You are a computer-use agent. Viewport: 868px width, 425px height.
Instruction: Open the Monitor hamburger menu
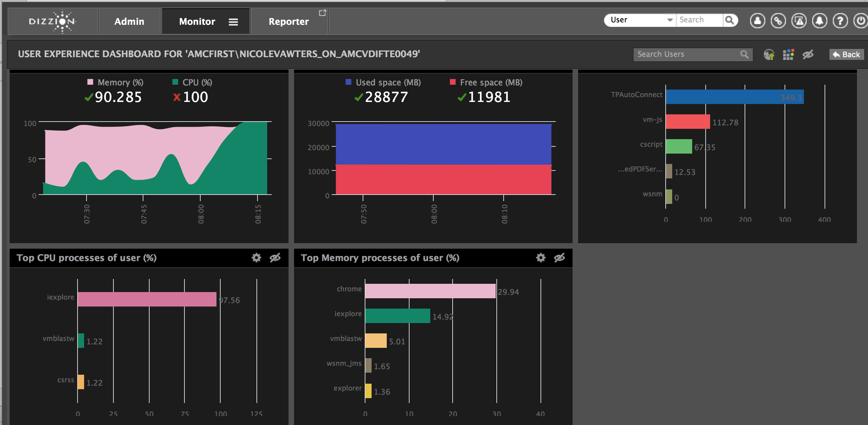(x=233, y=22)
